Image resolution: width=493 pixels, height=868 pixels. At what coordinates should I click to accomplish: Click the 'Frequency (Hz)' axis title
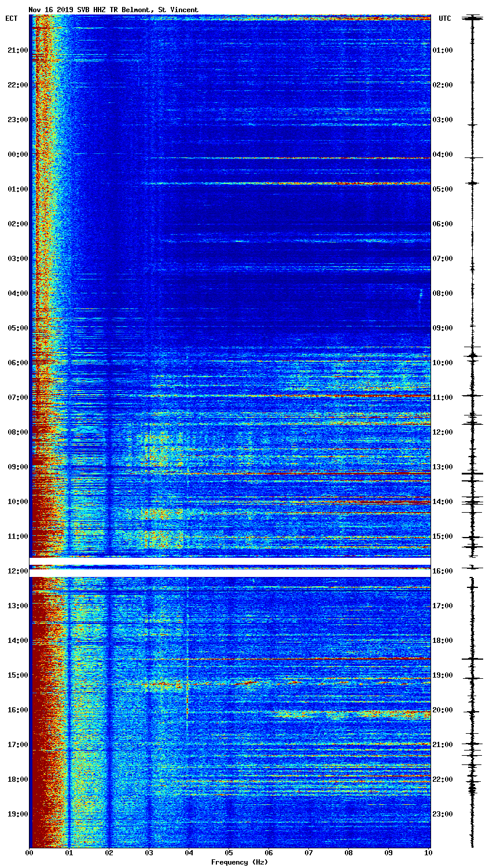240,862
